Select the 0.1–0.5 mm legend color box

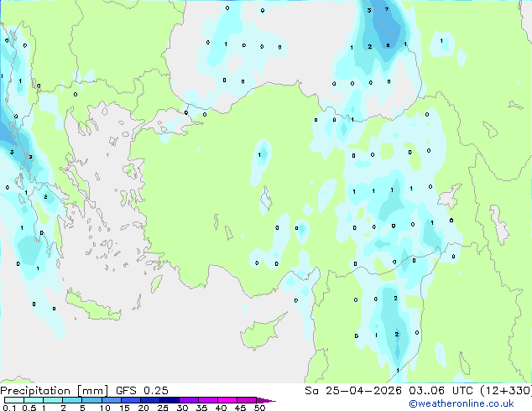pyautogui.click(x=14, y=400)
